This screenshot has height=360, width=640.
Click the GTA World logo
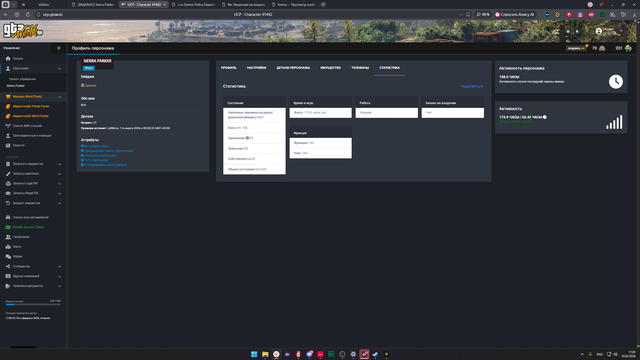22,31
